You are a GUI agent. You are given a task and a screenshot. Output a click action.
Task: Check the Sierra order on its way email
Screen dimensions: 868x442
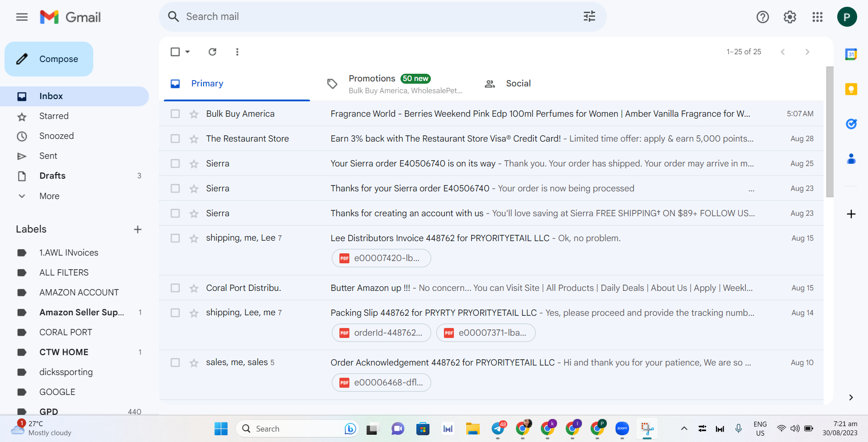point(175,164)
